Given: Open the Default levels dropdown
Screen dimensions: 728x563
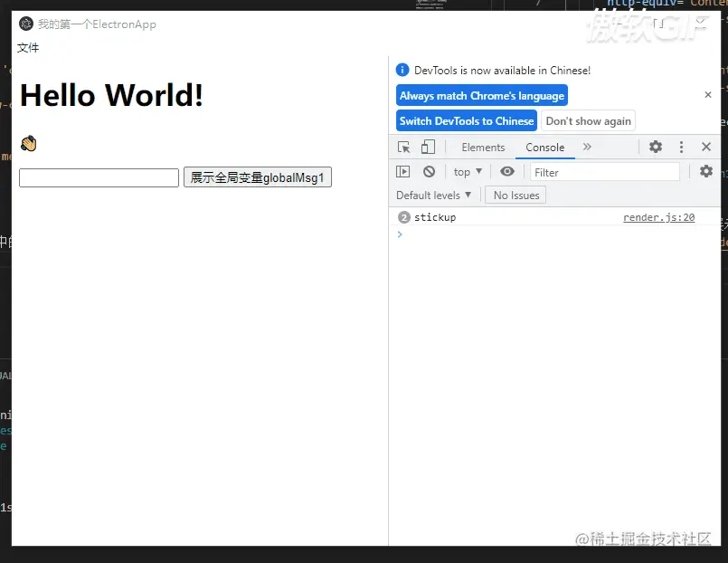Looking at the screenshot, I should point(433,196).
